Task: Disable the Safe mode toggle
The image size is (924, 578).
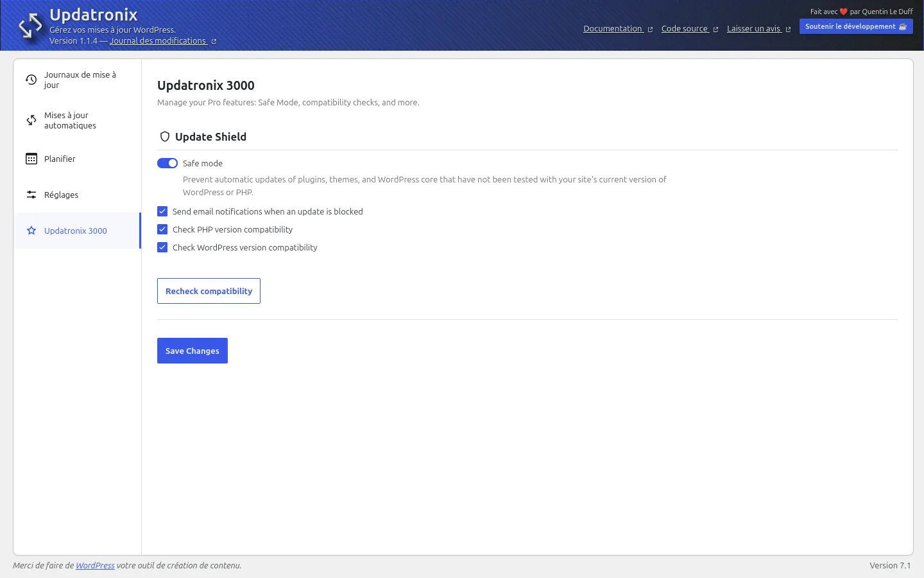Action: [x=167, y=163]
